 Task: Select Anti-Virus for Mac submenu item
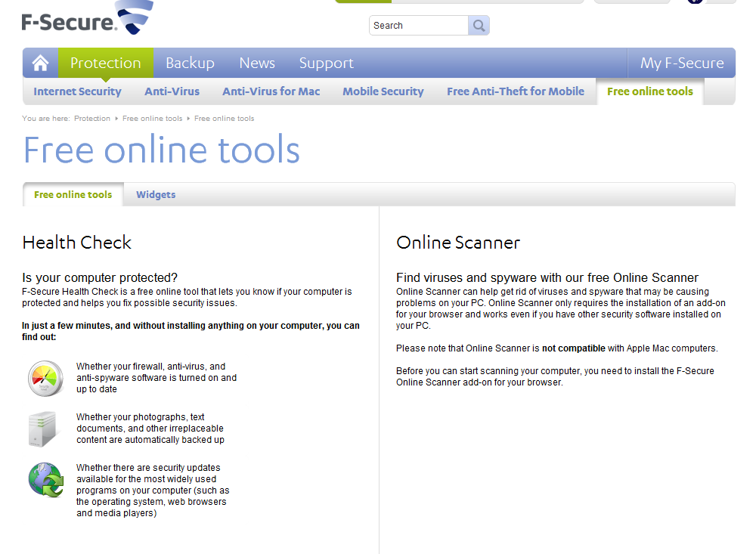[271, 91]
